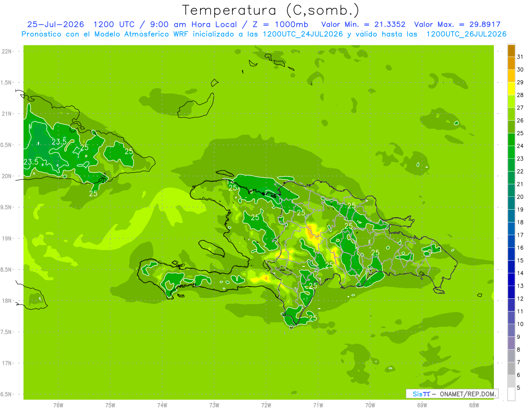The image size is (532, 411).
Task: Pick the dark blue swatch between 12 and 13
Action: [511, 292]
